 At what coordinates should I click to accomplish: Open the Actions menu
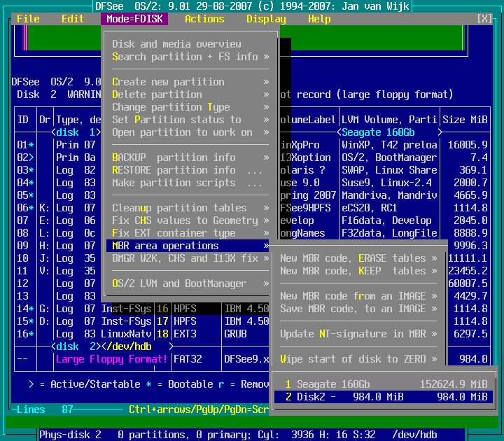coord(204,19)
